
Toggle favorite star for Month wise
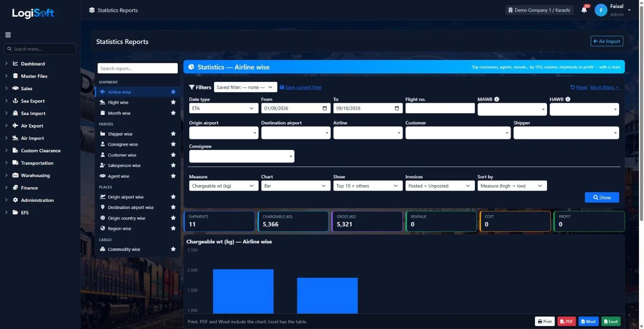pos(173,113)
